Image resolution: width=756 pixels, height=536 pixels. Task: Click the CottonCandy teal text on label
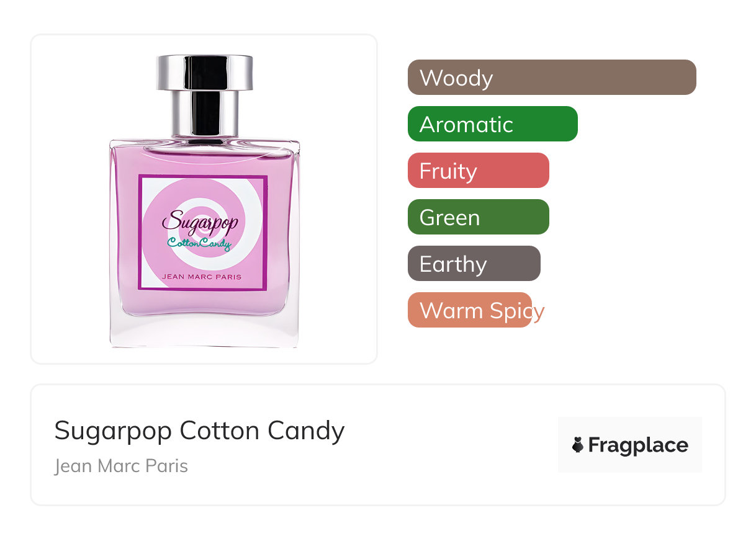(x=199, y=243)
